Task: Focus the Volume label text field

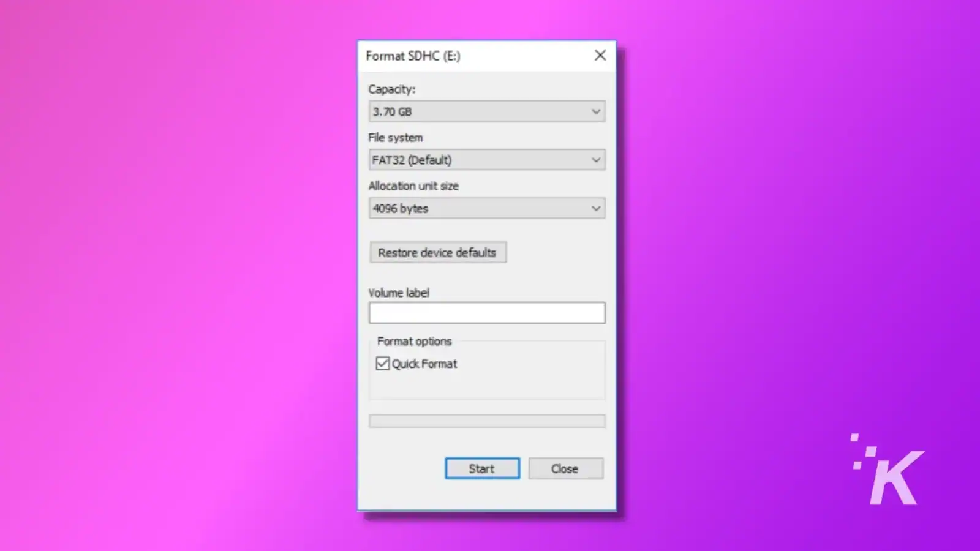Action: [x=487, y=313]
